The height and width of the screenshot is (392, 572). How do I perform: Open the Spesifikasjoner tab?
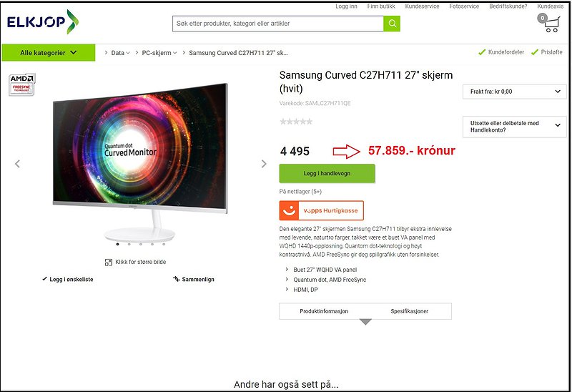[x=409, y=311]
